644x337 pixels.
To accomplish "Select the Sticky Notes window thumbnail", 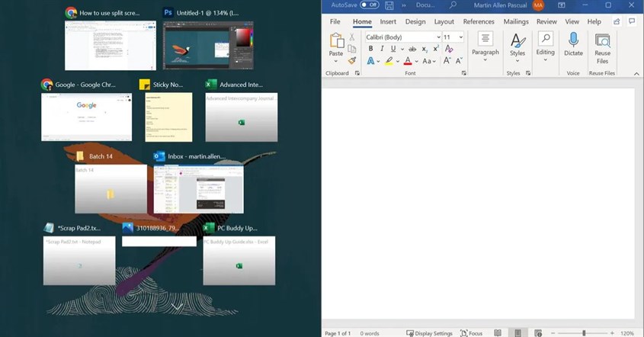I will pos(168,117).
